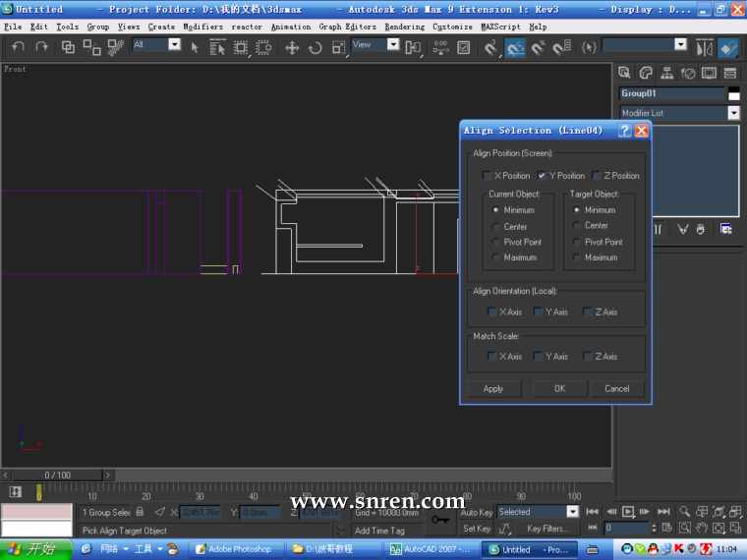
Task: Open the selection filter 'All' dropdown
Action: 174,44
